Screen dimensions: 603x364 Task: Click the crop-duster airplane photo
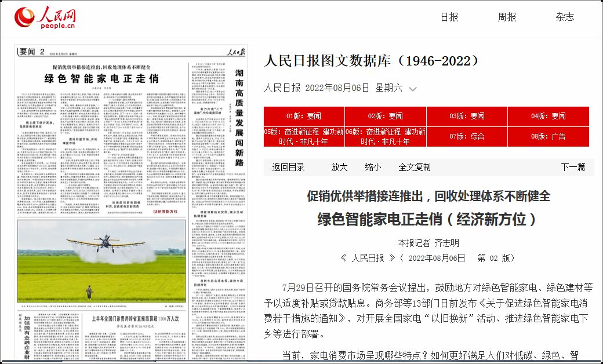pos(101,261)
